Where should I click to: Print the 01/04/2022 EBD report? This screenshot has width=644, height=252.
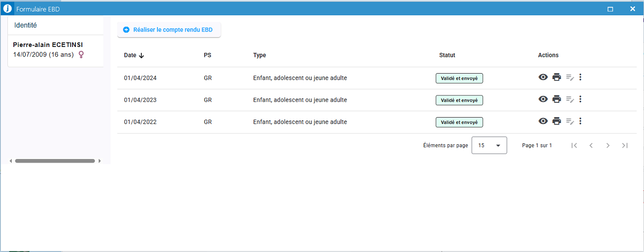[x=557, y=121]
